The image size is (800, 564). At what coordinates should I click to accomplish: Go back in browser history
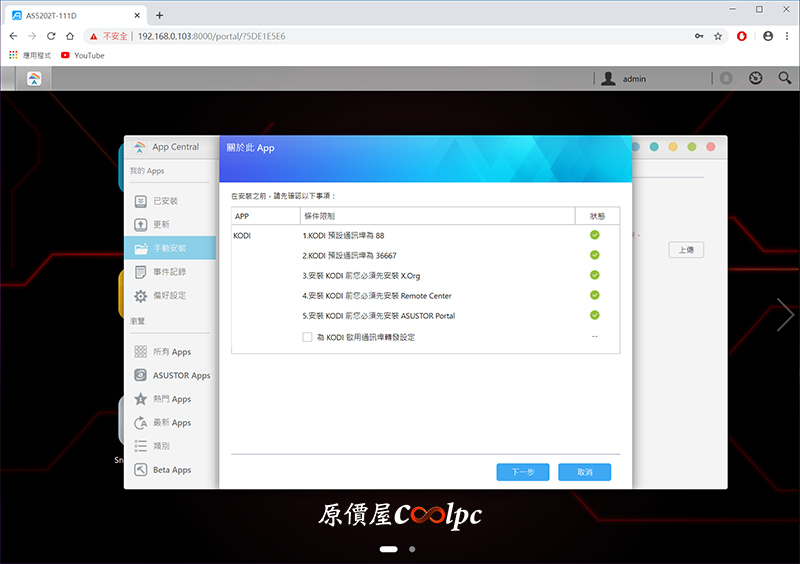tap(13, 36)
